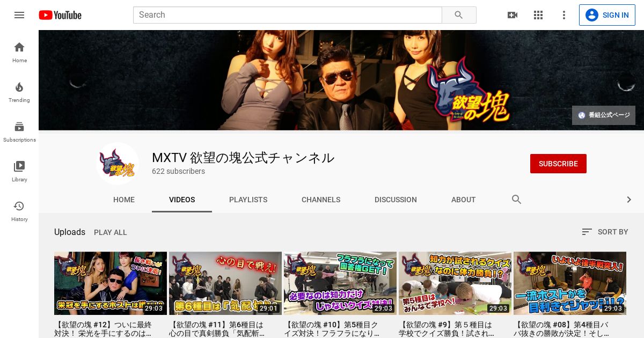Open the YouTube apps grid icon

click(x=538, y=15)
